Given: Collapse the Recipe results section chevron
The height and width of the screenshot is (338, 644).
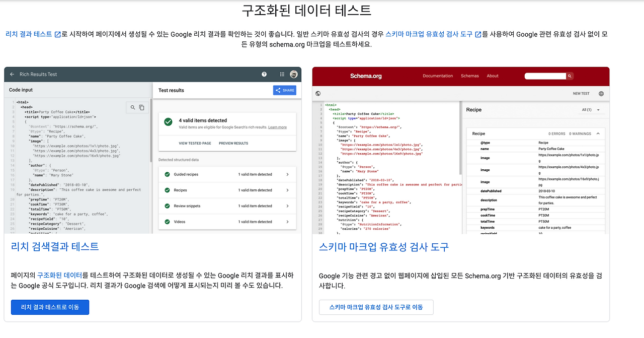Looking at the screenshot, I should tap(597, 133).
